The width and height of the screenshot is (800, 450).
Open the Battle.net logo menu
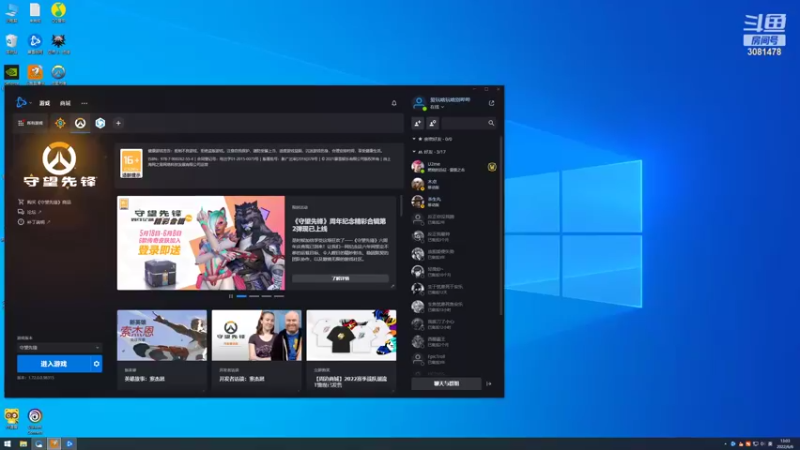[23, 103]
